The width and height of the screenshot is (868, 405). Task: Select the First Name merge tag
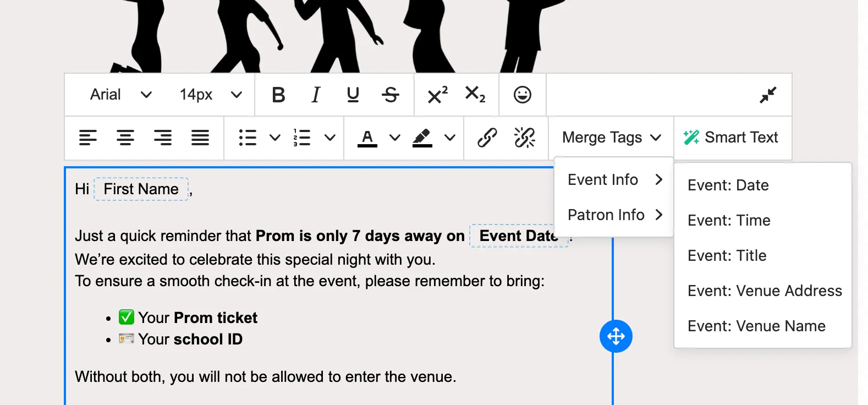coord(141,189)
